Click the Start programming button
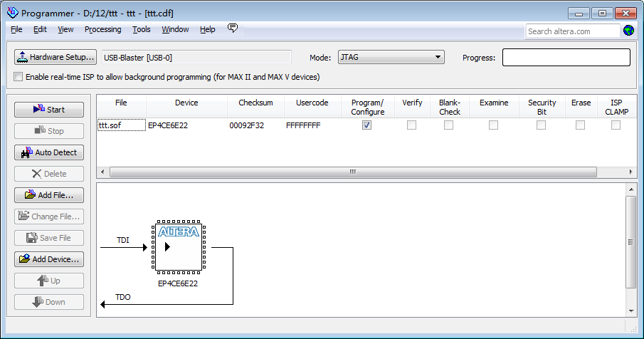 click(x=49, y=110)
